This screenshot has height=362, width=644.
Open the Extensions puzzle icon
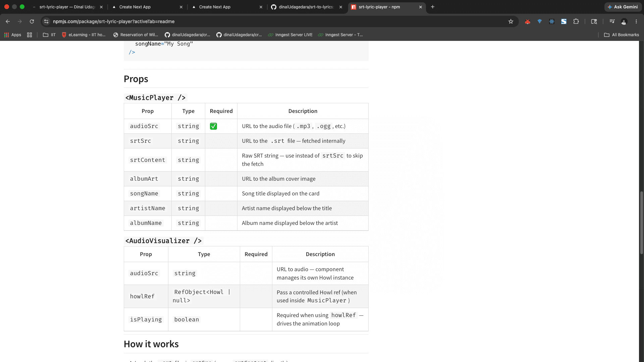pyautogui.click(x=576, y=21)
